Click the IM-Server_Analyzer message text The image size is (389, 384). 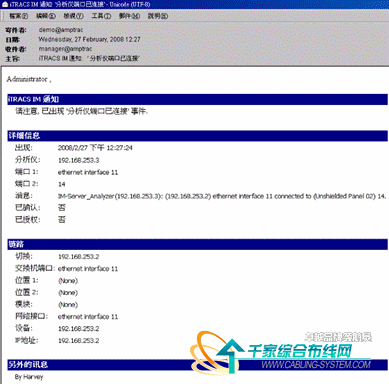222,196
